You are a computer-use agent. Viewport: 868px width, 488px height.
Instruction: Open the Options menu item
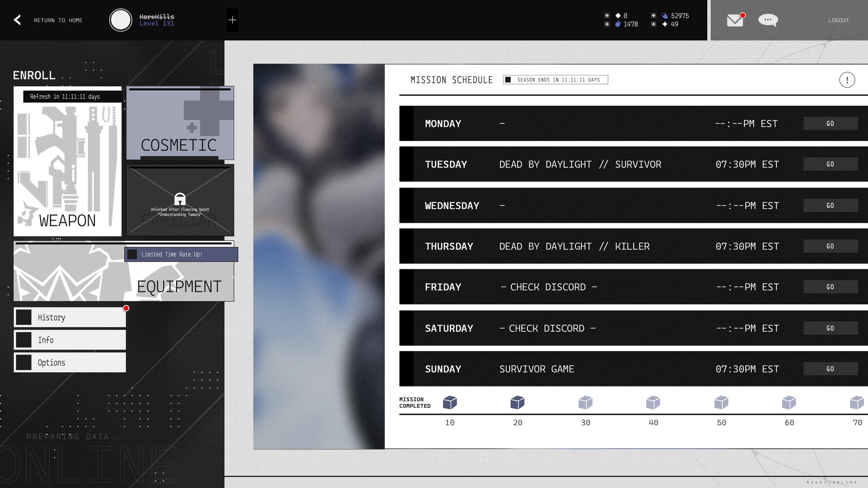click(70, 362)
